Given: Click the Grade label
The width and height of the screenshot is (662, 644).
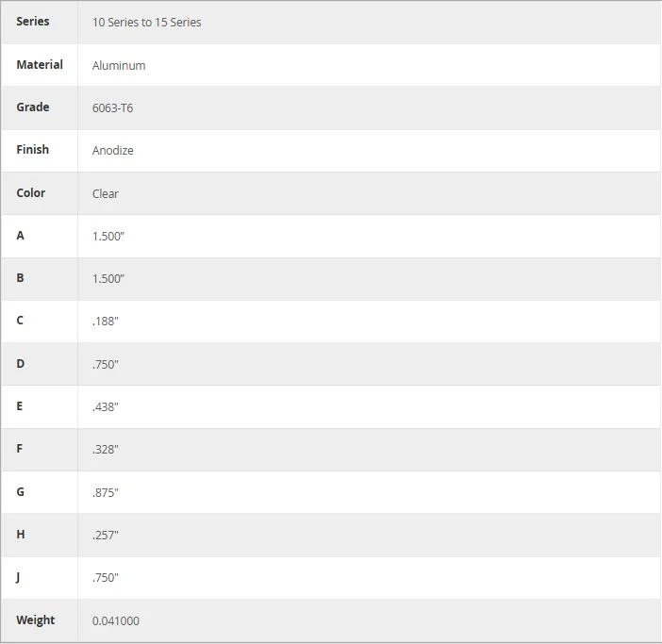Looking at the screenshot, I should pos(32,107).
